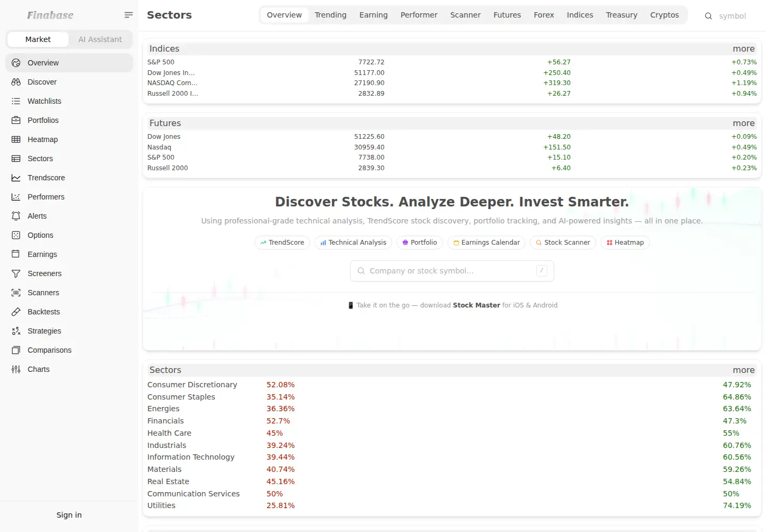Screen dimensions: 766x532
Task: Show more Futures data
Action: click(744, 123)
